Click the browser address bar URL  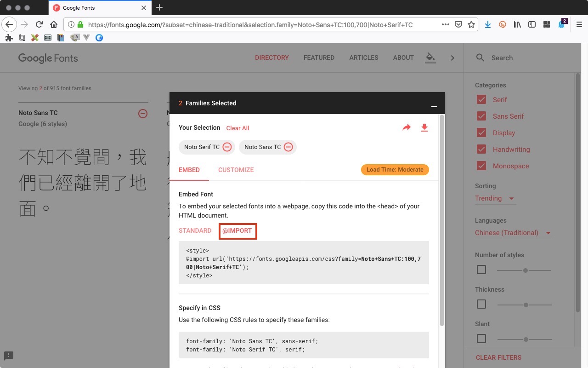coord(250,25)
